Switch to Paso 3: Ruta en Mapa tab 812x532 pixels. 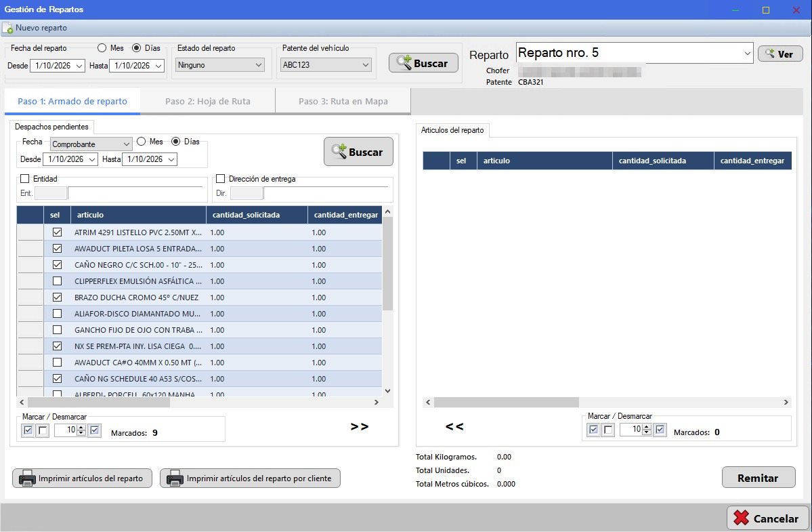tap(343, 101)
